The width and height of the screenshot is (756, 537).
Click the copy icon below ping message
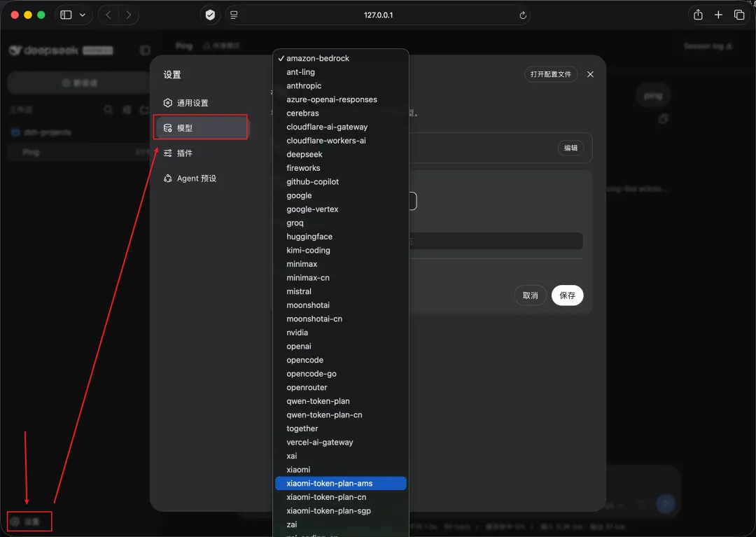coord(664,118)
